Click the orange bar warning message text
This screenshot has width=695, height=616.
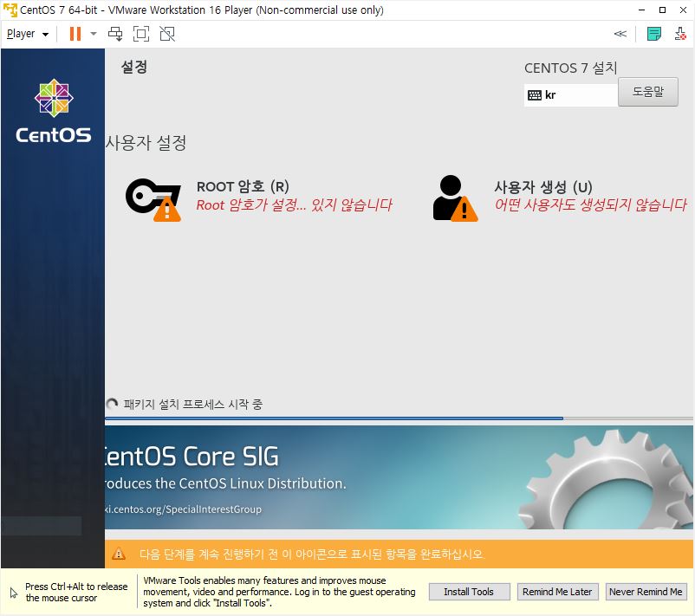[x=312, y=554]
